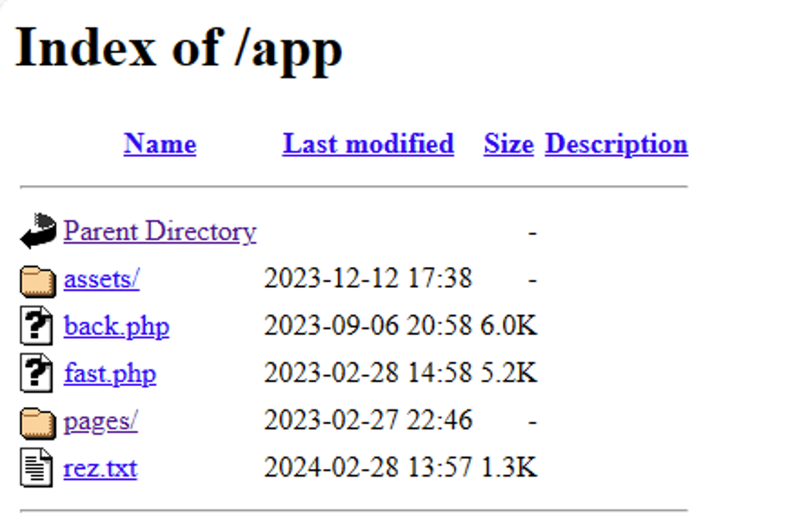Click the folder icon next to assets/
The height and width of the screenshot is (513, 812).
coord(38,280)
